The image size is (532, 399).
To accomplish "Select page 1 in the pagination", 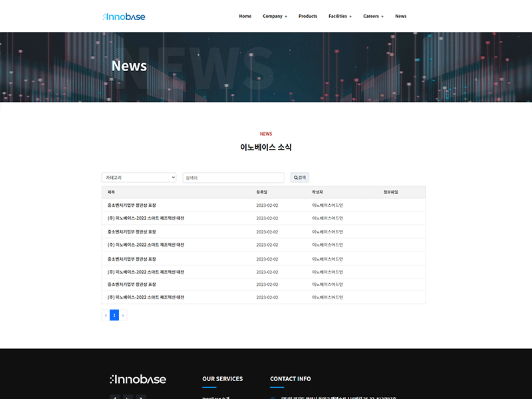I will (x=114, y=315).
